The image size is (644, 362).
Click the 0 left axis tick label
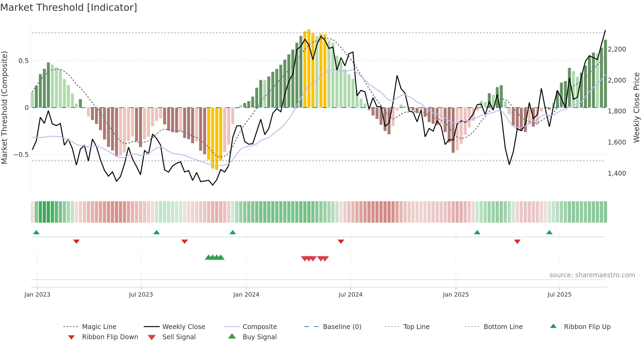(x=27, y=108)
